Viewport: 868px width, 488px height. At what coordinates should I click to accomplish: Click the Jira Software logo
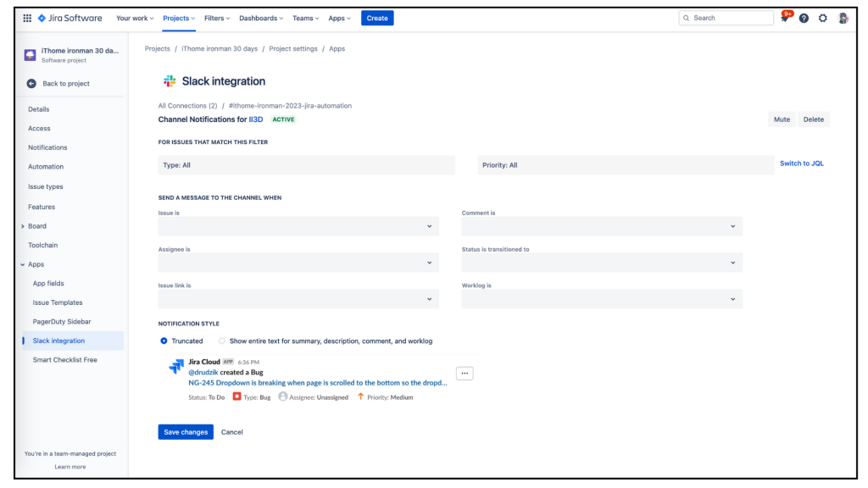coord(70,19)
